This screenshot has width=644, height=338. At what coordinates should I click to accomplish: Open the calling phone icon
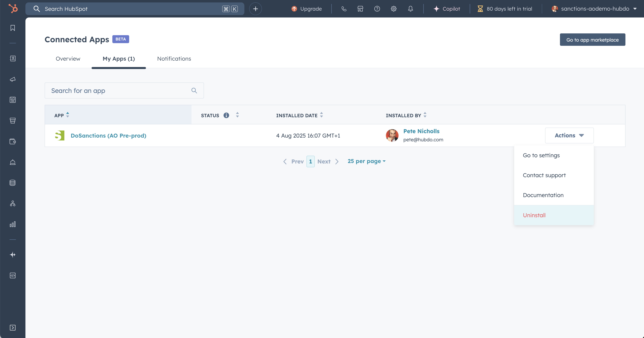344,9
